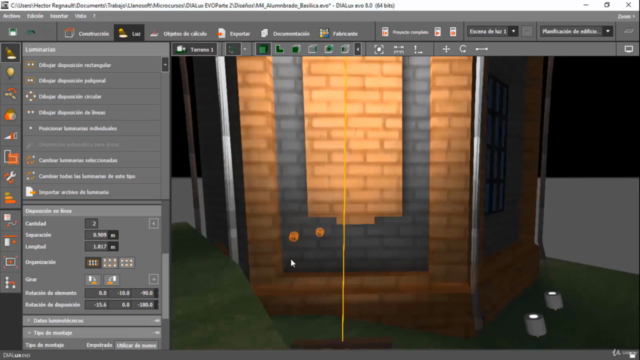The image size is (640, 360).
Task: Click first Girar rotate icon
Action: point(93,280)
